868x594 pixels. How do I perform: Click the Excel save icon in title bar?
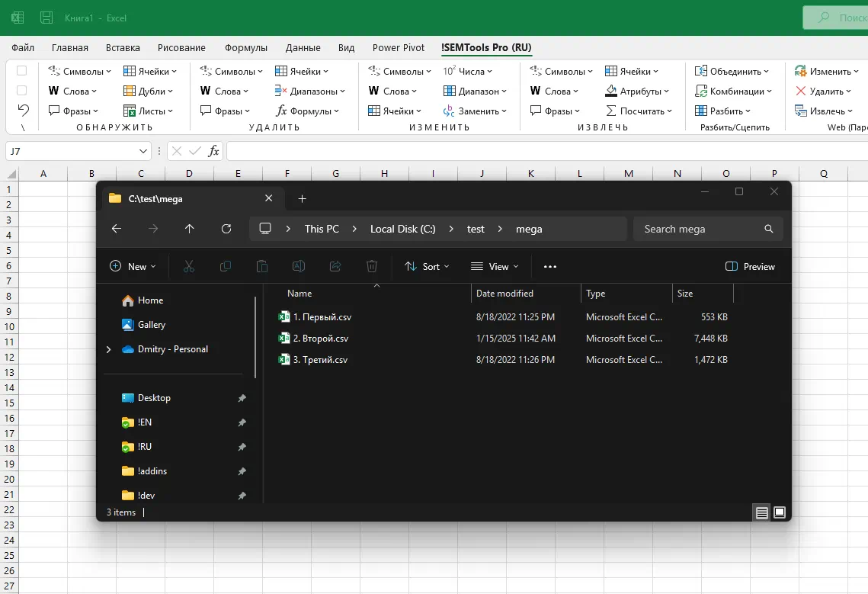click(x=46, y=18)
